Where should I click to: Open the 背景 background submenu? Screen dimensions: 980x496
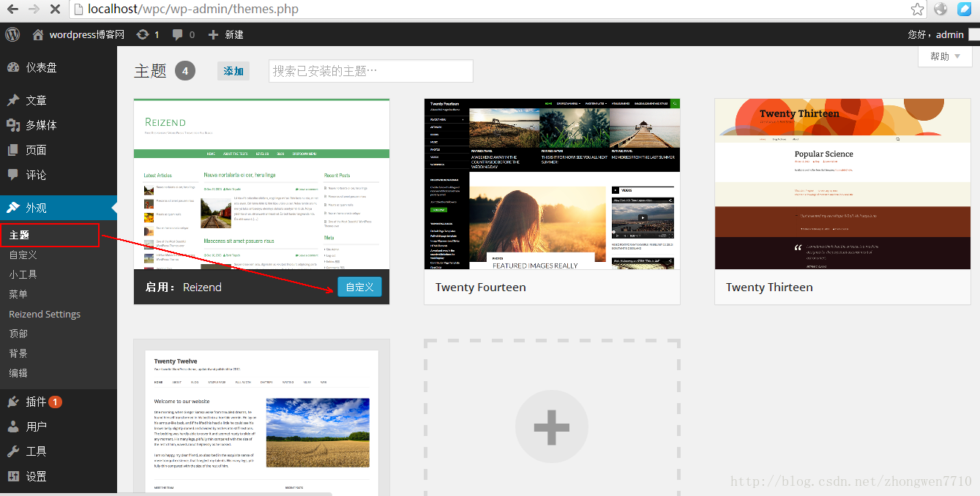click(x=18, y=353)
